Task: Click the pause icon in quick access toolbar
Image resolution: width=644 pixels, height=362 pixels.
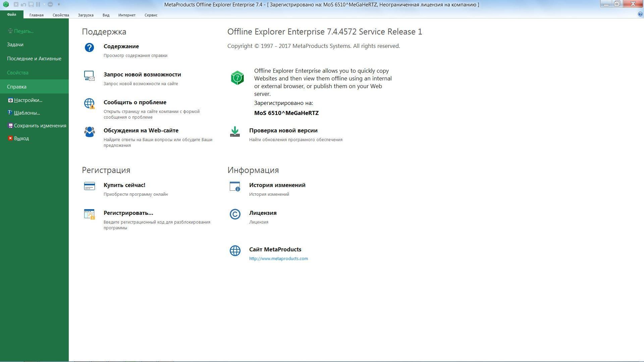Action: pyautogui.click(x=38, y=4)
